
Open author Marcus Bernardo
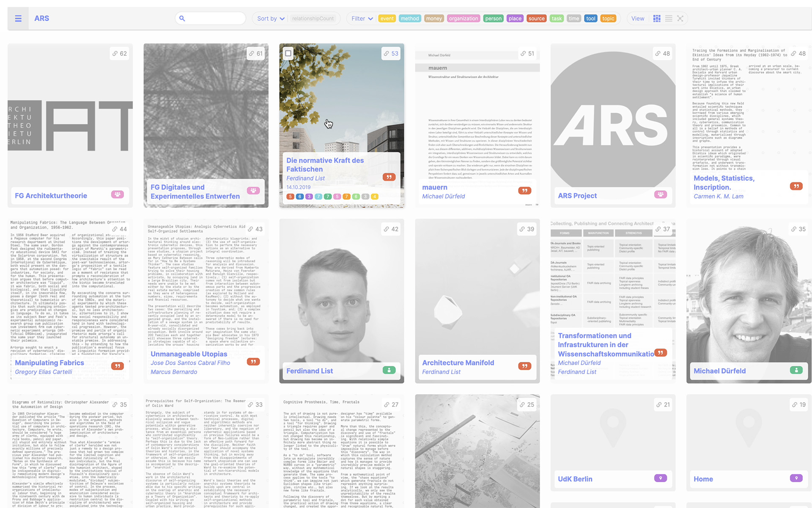click(x=174, y=372)
